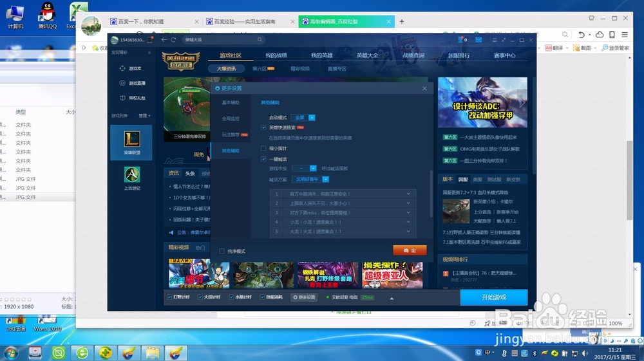Open the folder icon in the taskbar
644x361 pixels.
tap(153, 353)
